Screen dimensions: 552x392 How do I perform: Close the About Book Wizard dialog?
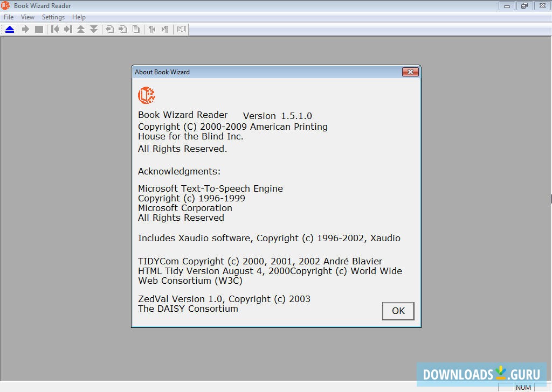(410, 72)
